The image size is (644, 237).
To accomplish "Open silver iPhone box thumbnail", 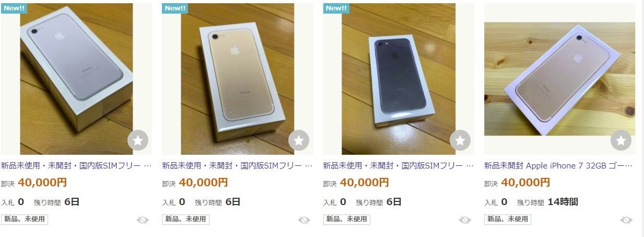I will pos(76,79).
